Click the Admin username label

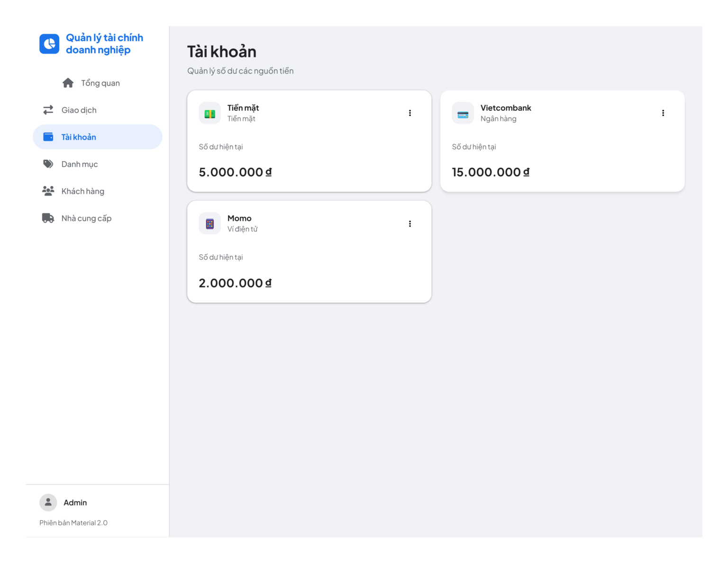click(x=75, y=502)
